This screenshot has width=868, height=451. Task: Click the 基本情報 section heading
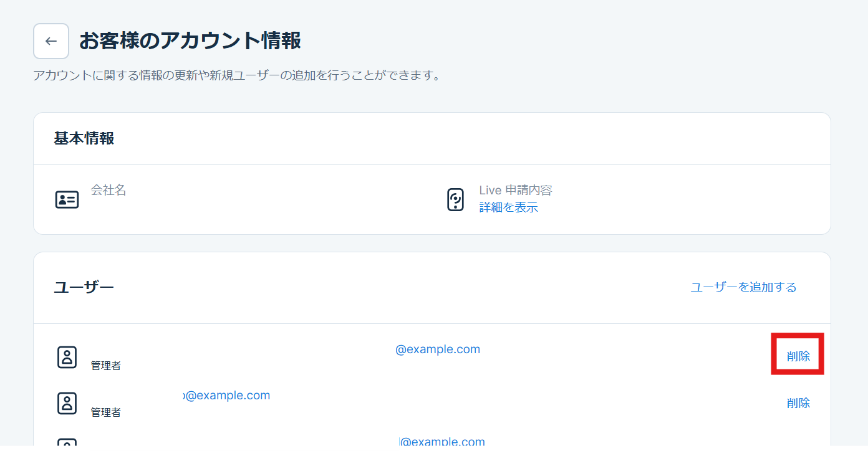[x=84, y=138]
